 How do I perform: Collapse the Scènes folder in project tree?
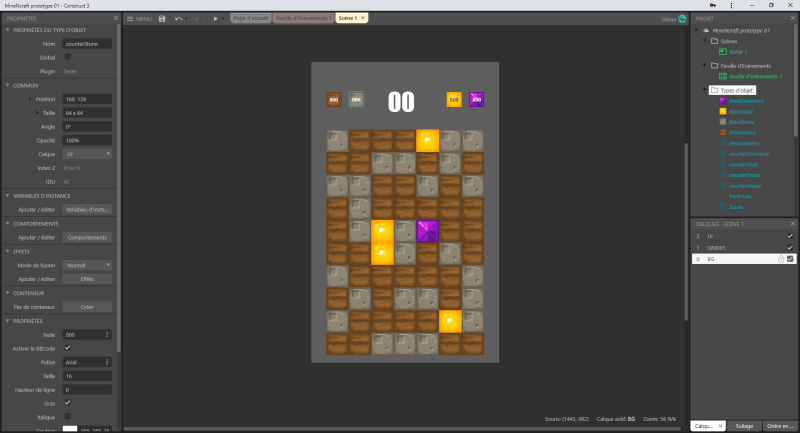point(705,41)
